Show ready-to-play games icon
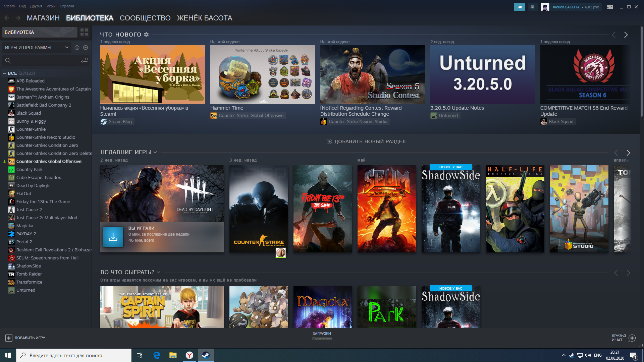 point(86,48)
